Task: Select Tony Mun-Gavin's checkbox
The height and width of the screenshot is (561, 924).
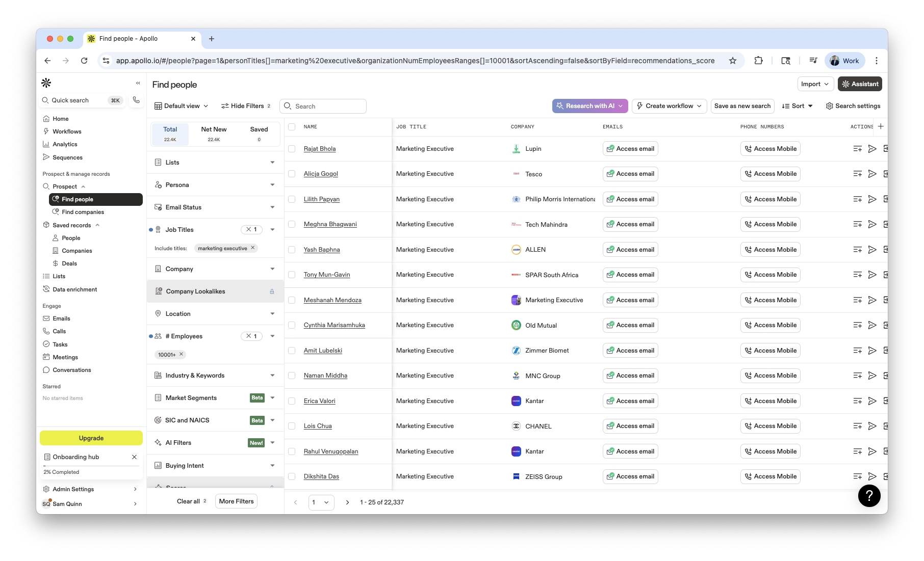Action: coord(292,275)
